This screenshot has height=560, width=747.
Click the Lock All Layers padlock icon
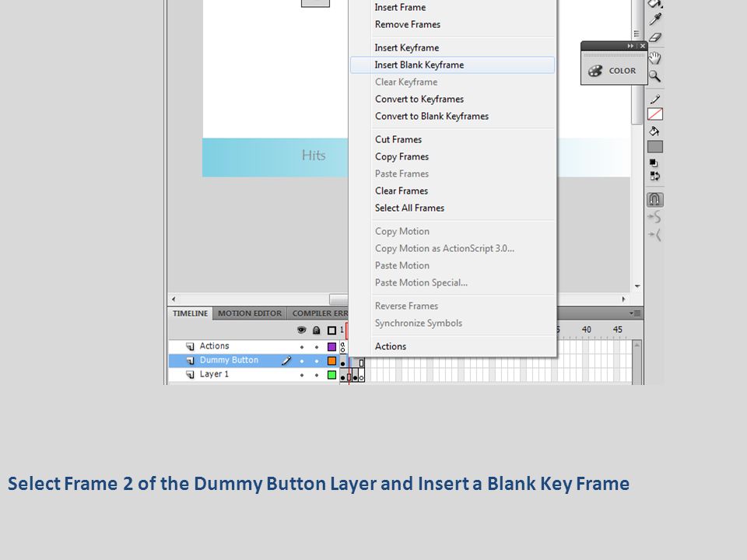(x=317, y=330)
